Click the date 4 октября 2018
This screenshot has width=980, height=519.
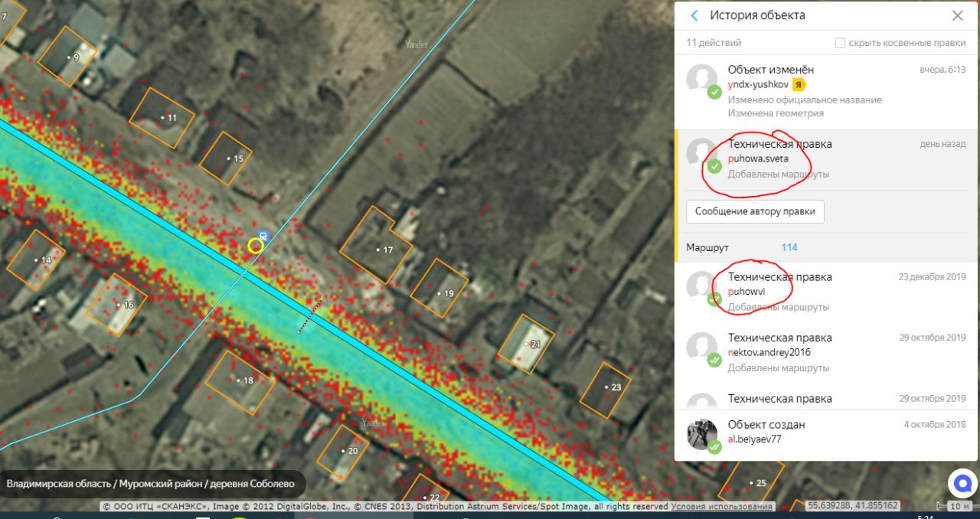pos(935,425)
